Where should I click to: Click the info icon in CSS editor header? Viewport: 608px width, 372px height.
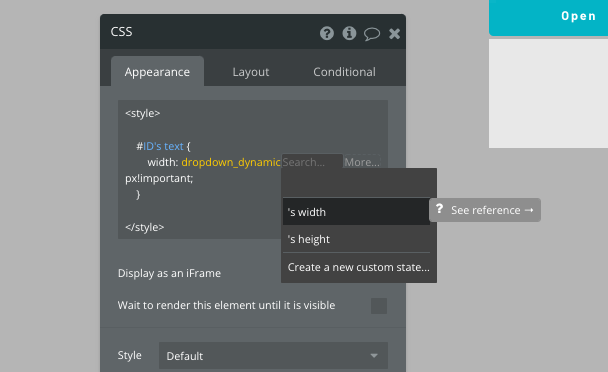[349, 33]
